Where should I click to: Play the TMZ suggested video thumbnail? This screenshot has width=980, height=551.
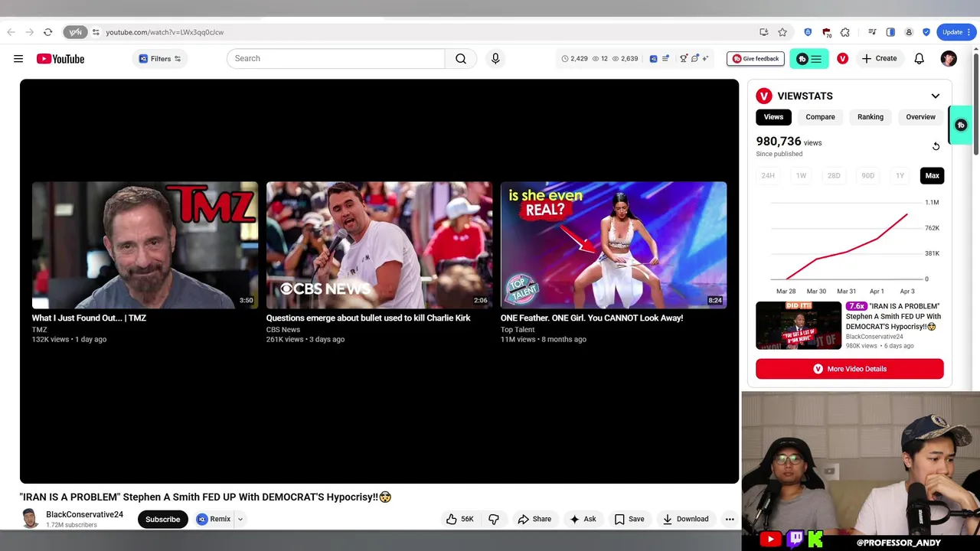(x=145, y=245)
